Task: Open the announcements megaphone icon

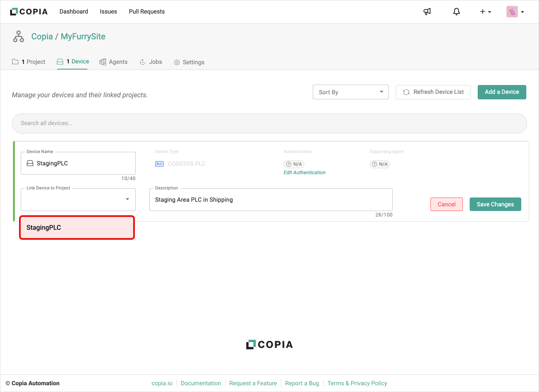Action: pos(427,12)
